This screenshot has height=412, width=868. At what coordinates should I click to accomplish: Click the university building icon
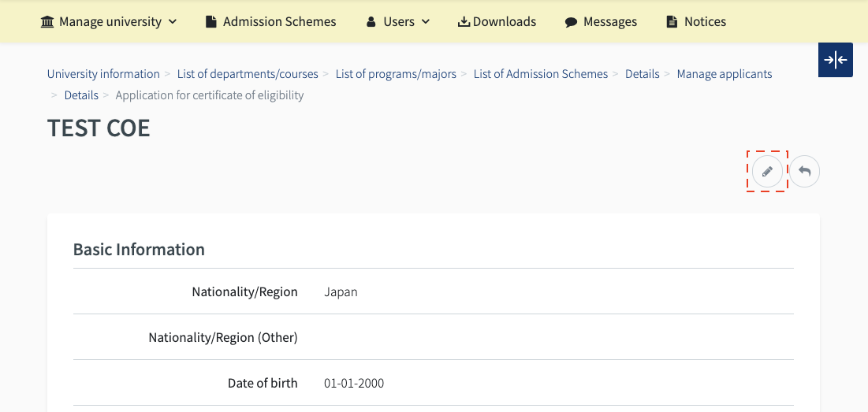(47, 22)
